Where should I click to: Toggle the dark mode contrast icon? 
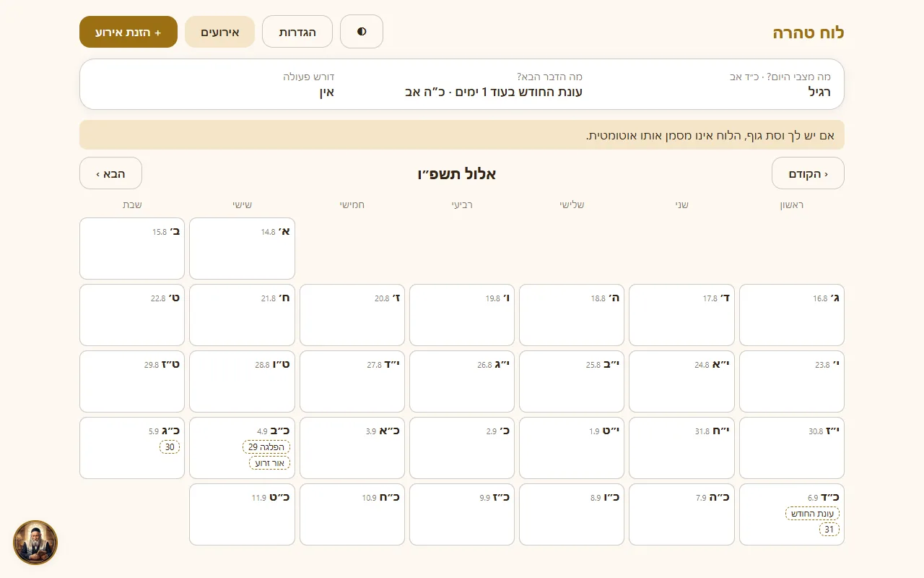362,32
